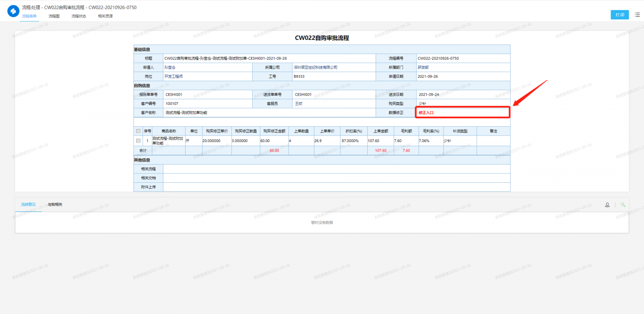The width and height of the screenshot is (644, 314).
Task: Tick the select-all checkbox in table header
Action: 138,131
